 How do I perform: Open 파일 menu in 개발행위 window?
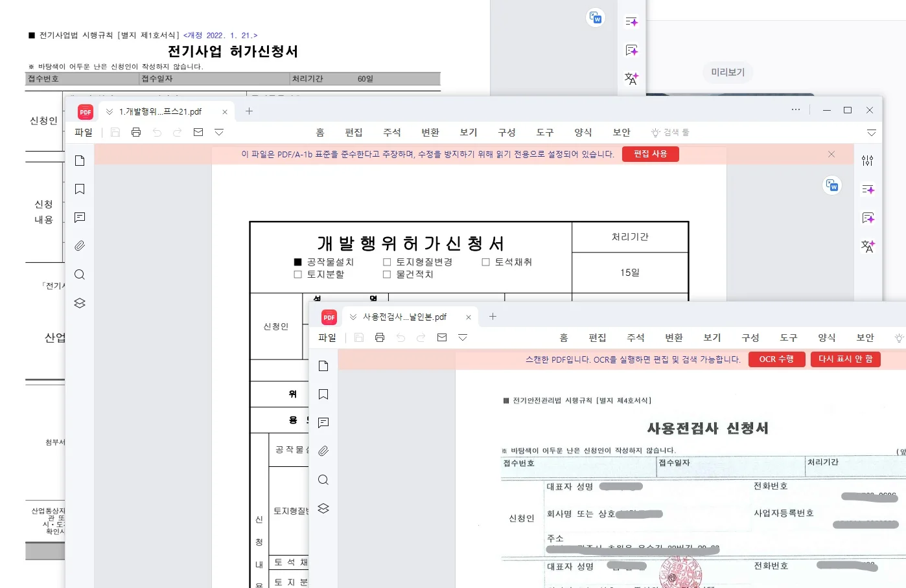[x=84, y=132]
